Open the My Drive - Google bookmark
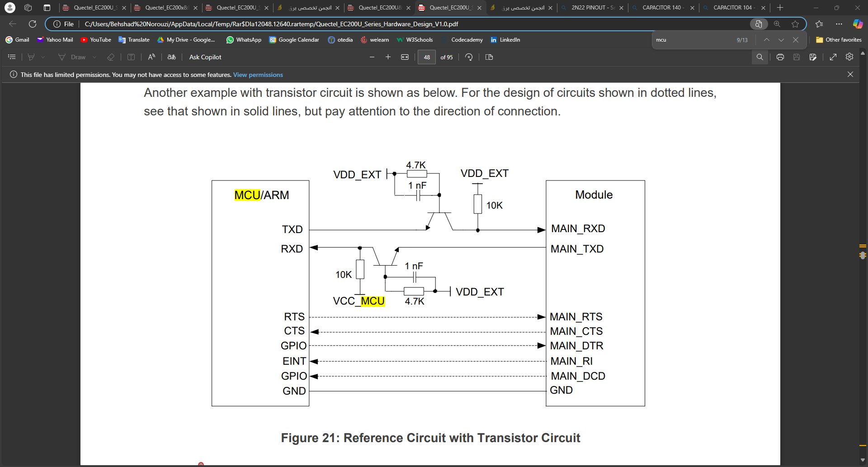The image size is (868, 467). (x=186, y=40)
